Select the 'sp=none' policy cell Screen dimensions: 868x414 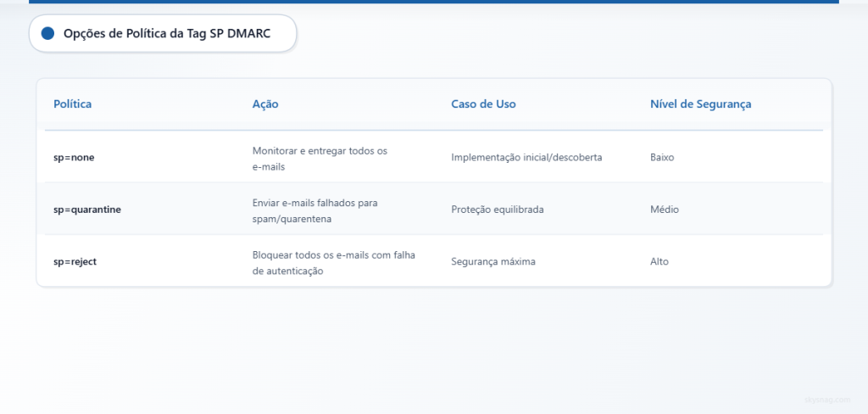(75, 158)
